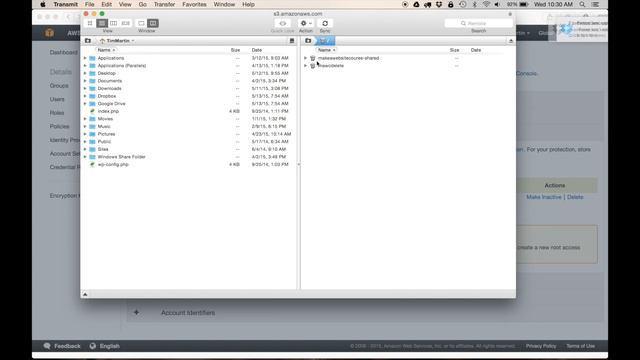Expand the makeawebsitecourse-shared bucket
Image resolution: width=640 pixels, height=360 pixels.
click(x=305, y=58)
